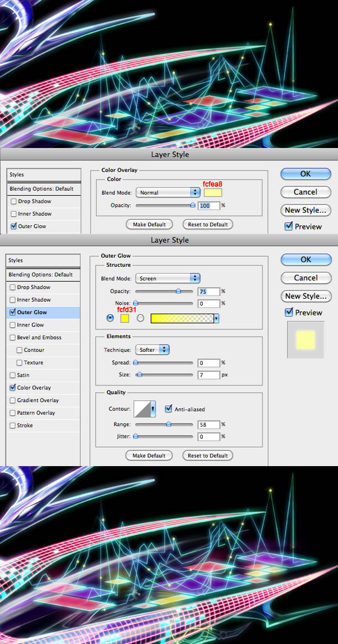
Task: Click the Noise slider handle
Action: (135, 303)
